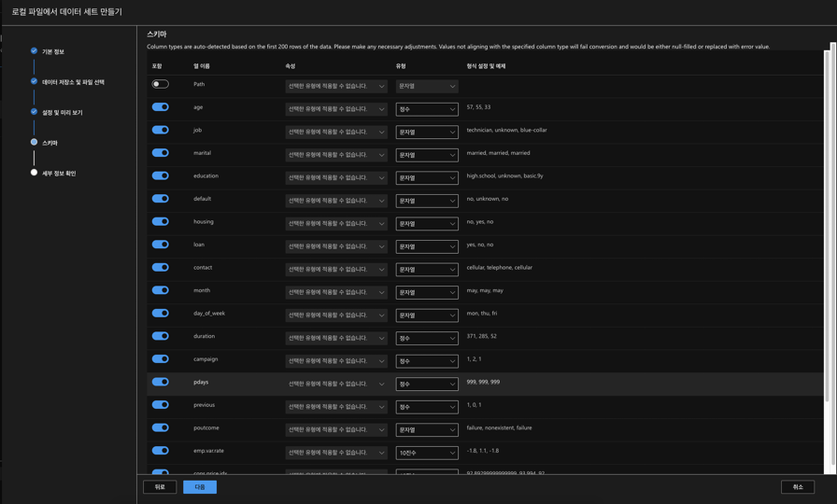The width and height of the screenshot is (837, 504).
Task: Toggle the contact column switch
Action: (160, 268)
